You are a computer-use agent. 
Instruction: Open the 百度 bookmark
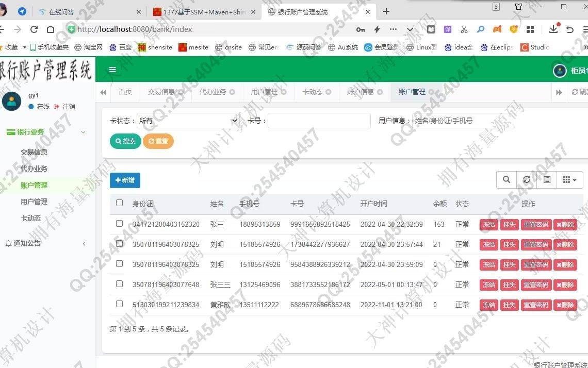pyautogui.click(x=121, y=47)
